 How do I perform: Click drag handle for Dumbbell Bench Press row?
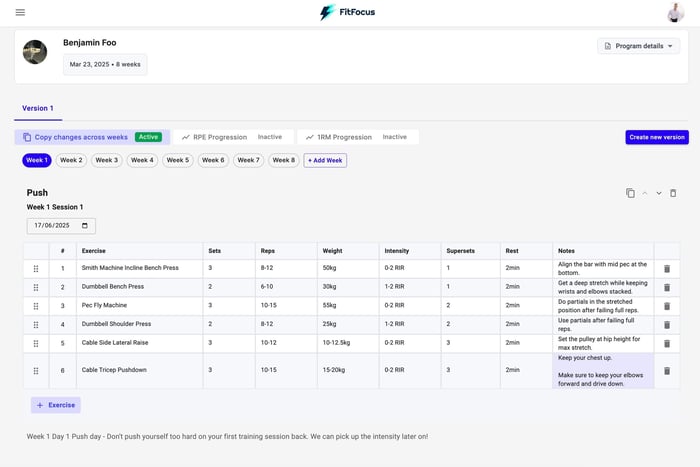coord(36,287)
